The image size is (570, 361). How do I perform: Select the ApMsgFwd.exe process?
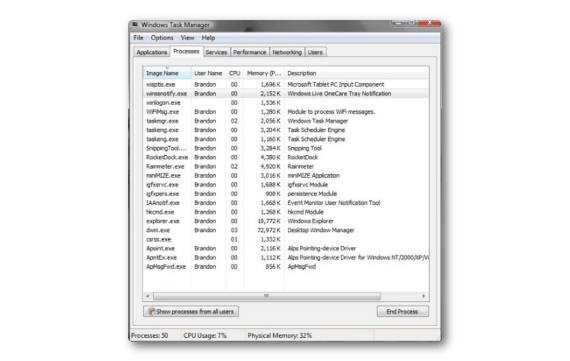(286, 266)
